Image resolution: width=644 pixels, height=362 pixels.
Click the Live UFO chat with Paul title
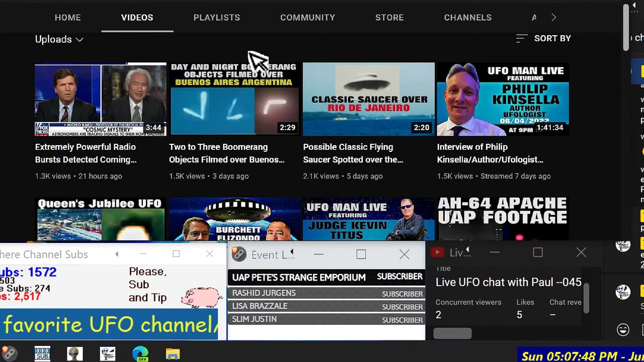coord(508,282)
